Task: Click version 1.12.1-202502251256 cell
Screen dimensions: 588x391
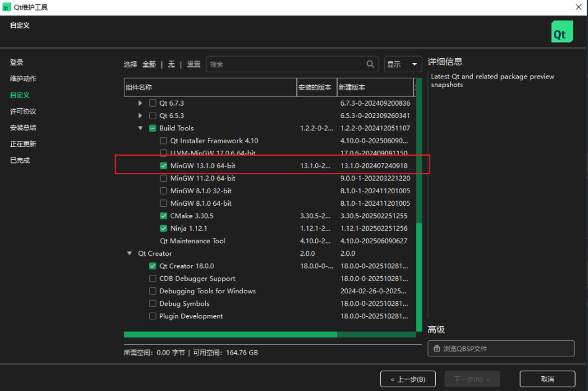Action: click(x=374, y=228)
